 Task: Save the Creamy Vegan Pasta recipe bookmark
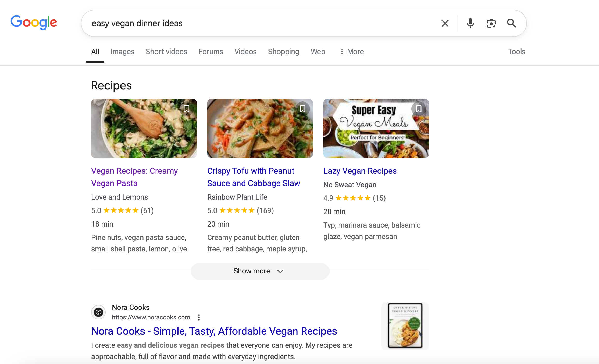point(186,109)
